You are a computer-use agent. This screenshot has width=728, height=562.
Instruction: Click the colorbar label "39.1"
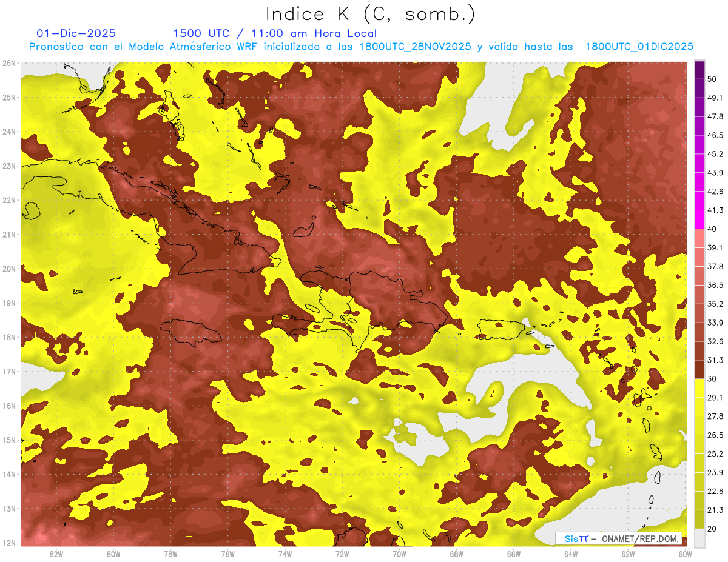tap(715, 247)
